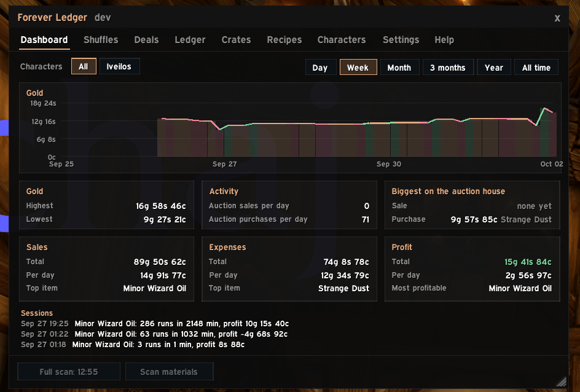Set time range to Year
This screenshot has width=580, height=392.
pyautogui.click(x=494, y=68)
